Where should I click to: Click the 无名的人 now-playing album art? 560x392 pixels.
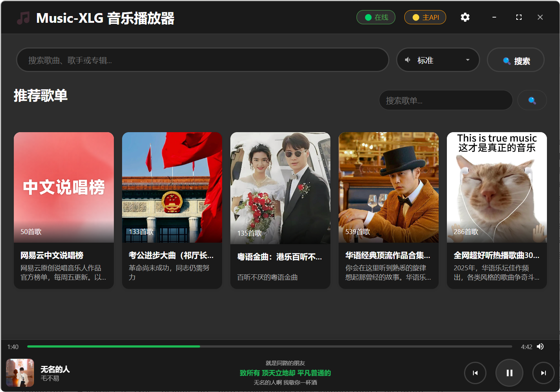[20, 373]
